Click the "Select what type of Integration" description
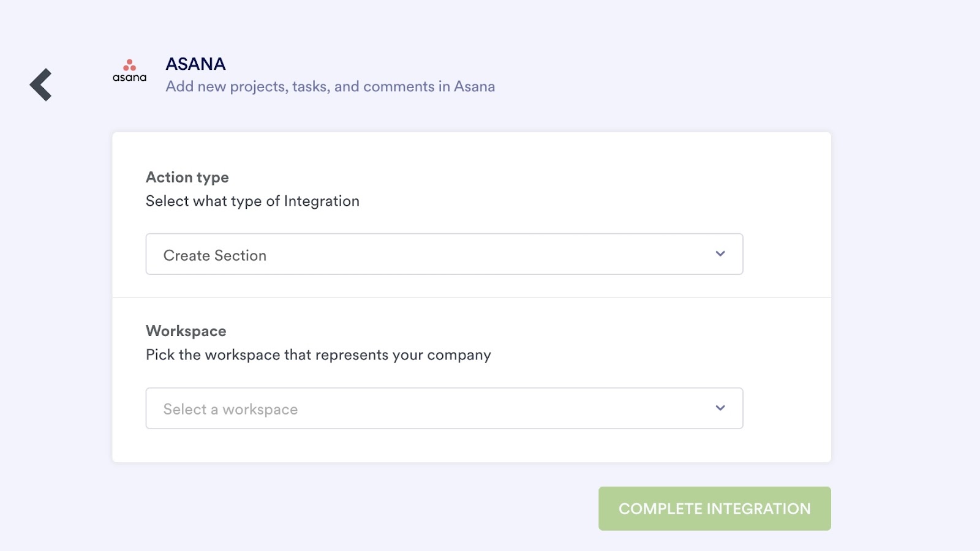The image size is (980, 551). point(252,201)
